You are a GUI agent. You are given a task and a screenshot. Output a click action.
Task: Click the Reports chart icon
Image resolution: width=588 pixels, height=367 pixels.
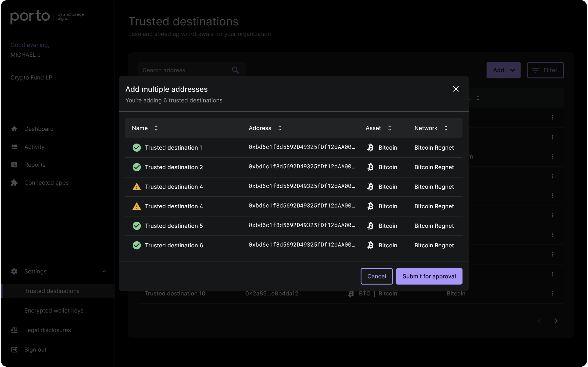click(x=14, y=165)
